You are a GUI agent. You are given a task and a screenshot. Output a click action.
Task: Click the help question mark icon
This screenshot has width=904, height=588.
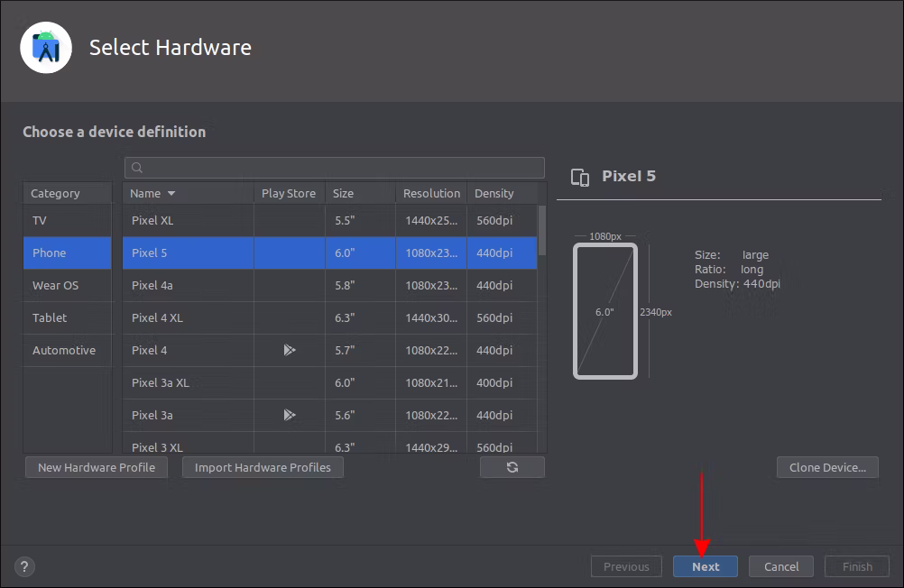pos(24,566)
